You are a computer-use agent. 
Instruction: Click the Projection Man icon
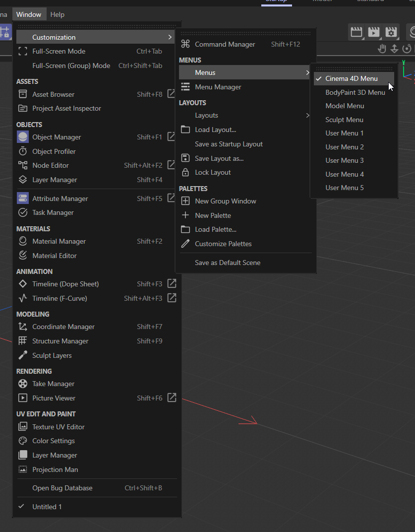coord(23,469)
